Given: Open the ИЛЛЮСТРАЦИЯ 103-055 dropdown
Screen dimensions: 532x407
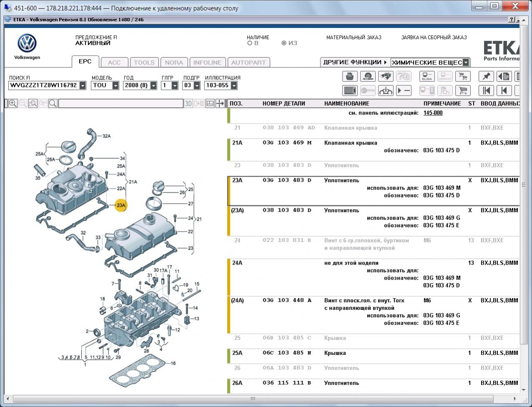Looking at the screenshot, I should (x=234, y=85).
